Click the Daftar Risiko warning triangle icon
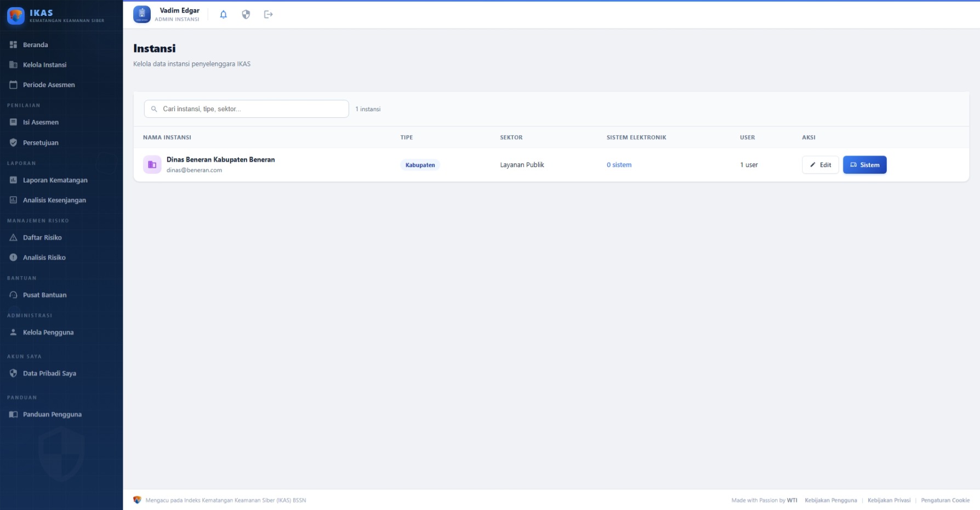 click(13, 238)
